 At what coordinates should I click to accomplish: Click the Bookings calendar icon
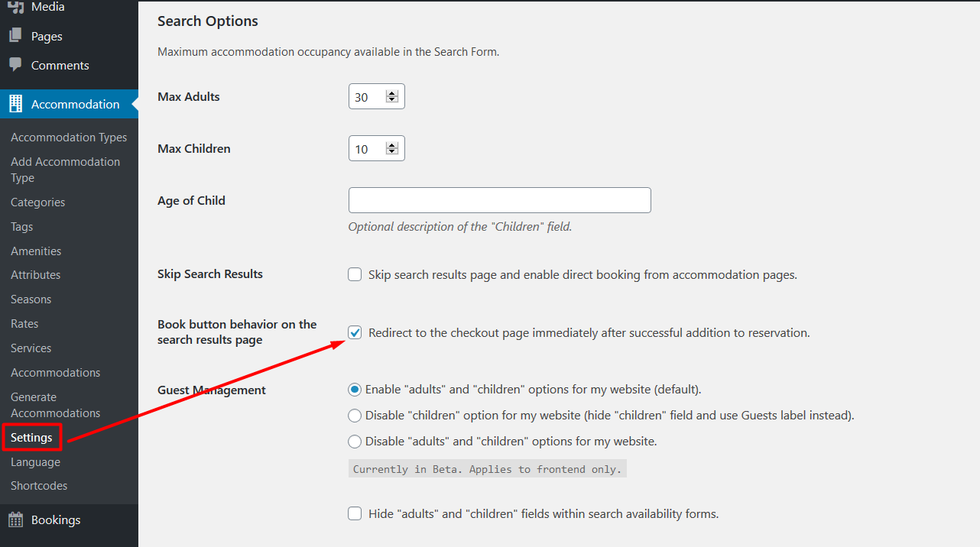(15, 519)
